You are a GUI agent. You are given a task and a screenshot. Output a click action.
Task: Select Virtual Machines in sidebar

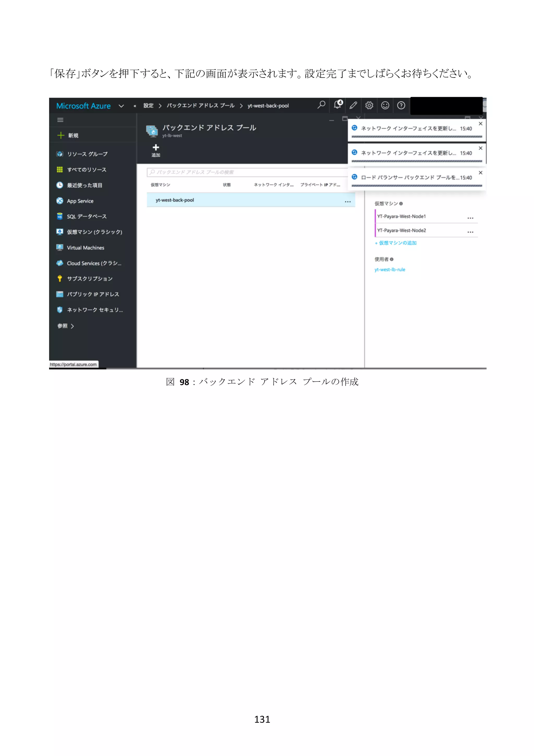(x=85, y=248)
